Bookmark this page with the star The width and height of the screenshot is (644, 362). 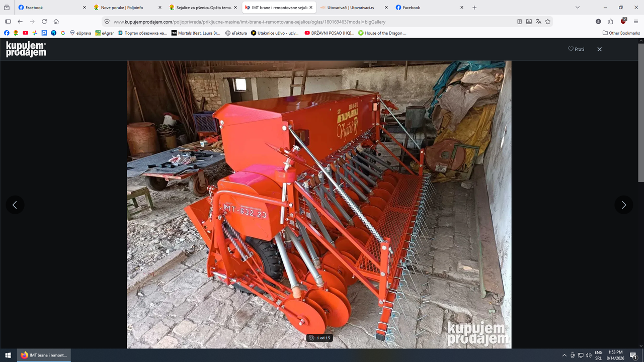(548, 22)
